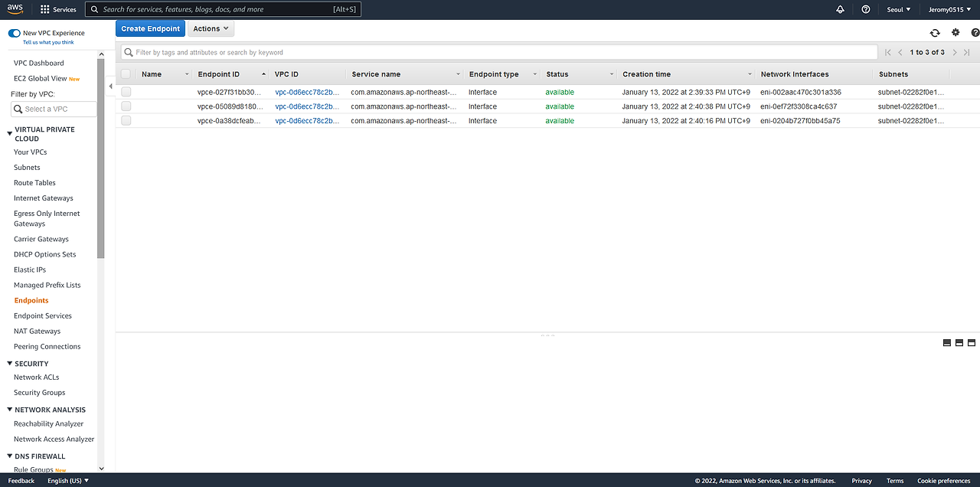The image size is (980, 487).
Task: Click the Create Endpoint button
Action: tap(150, 28)
